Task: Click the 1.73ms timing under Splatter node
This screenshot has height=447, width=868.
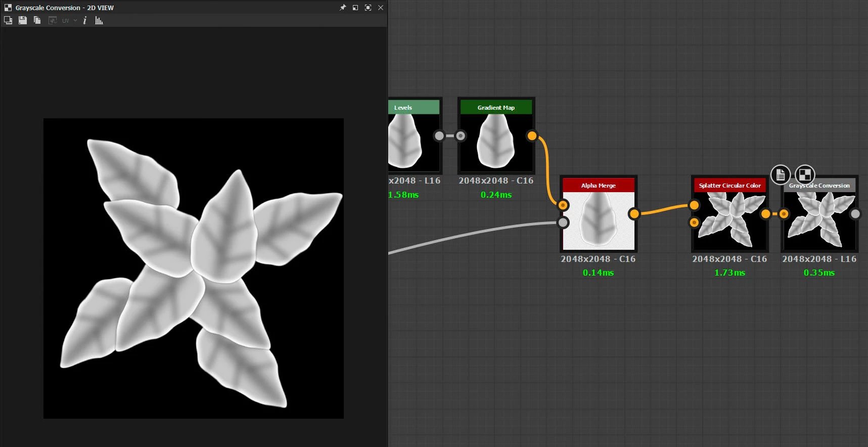Action: click(x=729, y=273)
